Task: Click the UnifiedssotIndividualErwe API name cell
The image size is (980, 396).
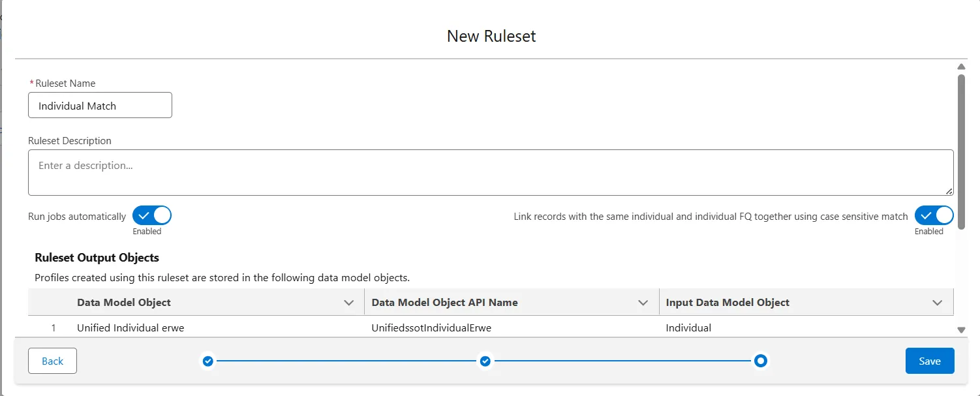Action: pos(431,327)
